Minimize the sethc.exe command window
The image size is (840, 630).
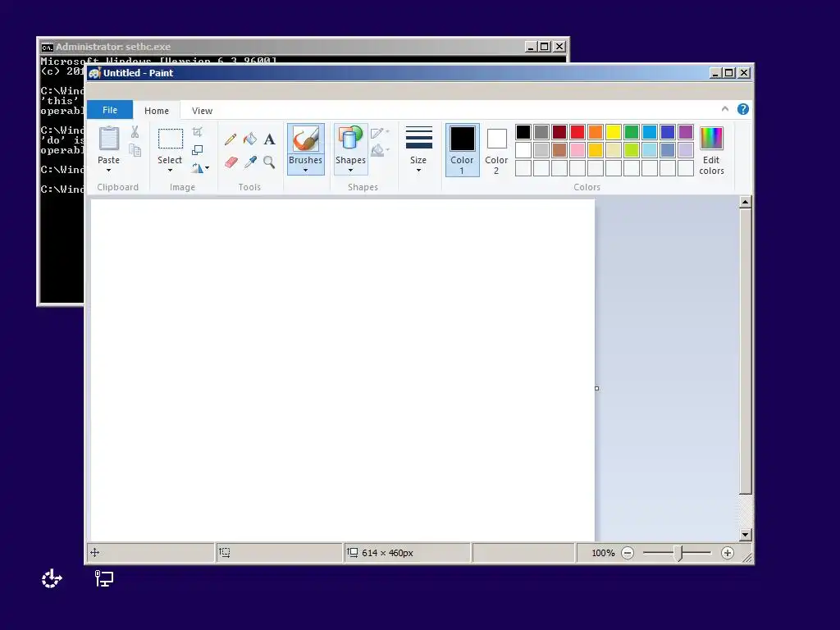[x=531, y=47]
